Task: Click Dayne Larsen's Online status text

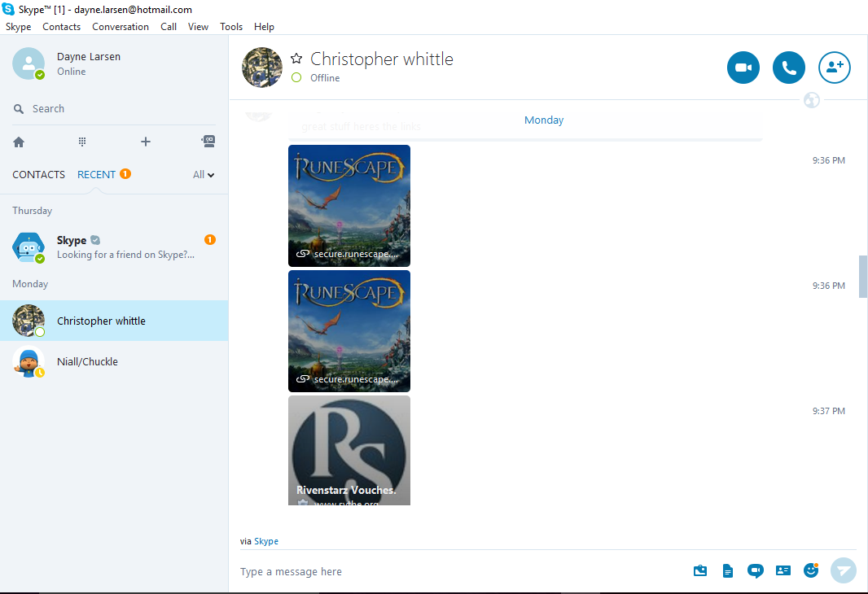Action: [72, 72]
